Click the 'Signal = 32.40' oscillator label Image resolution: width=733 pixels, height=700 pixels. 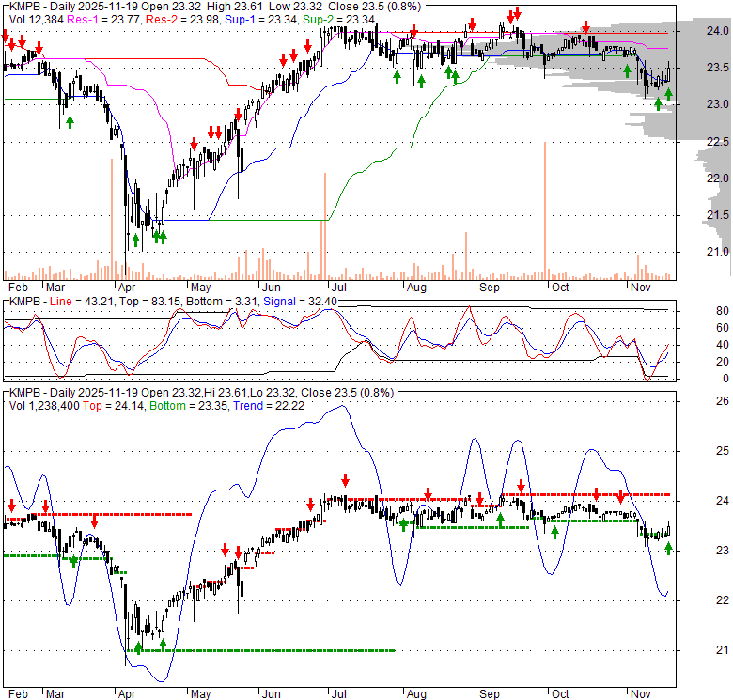click(x=300, y=302)
